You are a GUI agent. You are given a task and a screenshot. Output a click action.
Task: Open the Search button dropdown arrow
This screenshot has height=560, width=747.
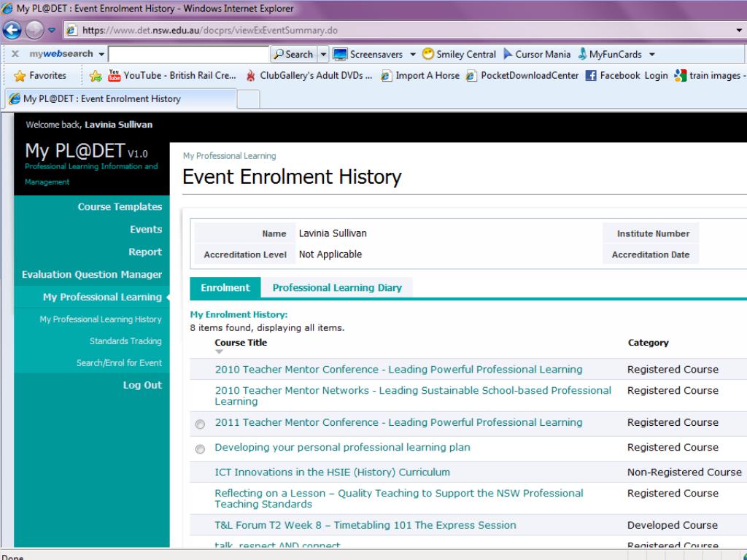coord(323,54)
